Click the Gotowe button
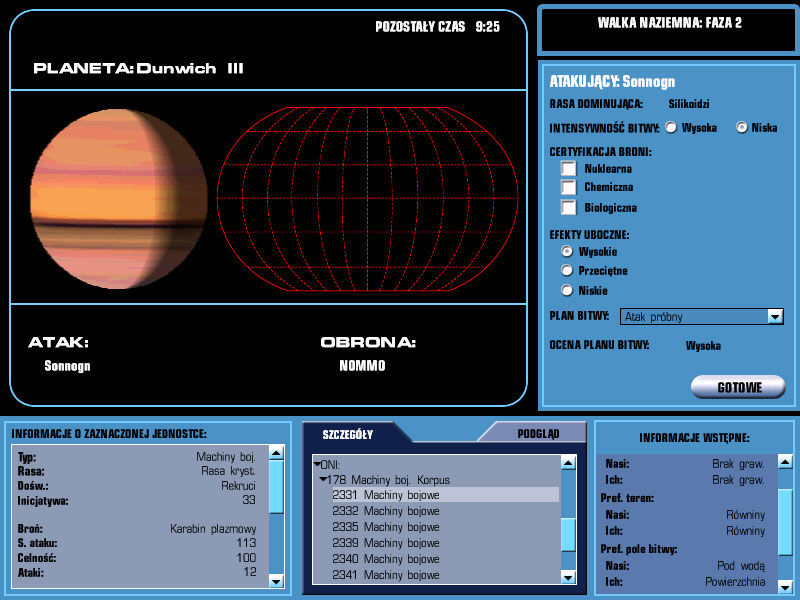Image resolution: width=800 pixels, height=600 pixels. [x=738, y=387]
